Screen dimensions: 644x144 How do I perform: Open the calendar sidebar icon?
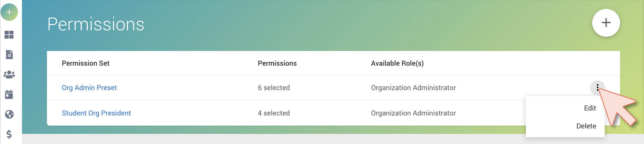click(x=9, y=94)
